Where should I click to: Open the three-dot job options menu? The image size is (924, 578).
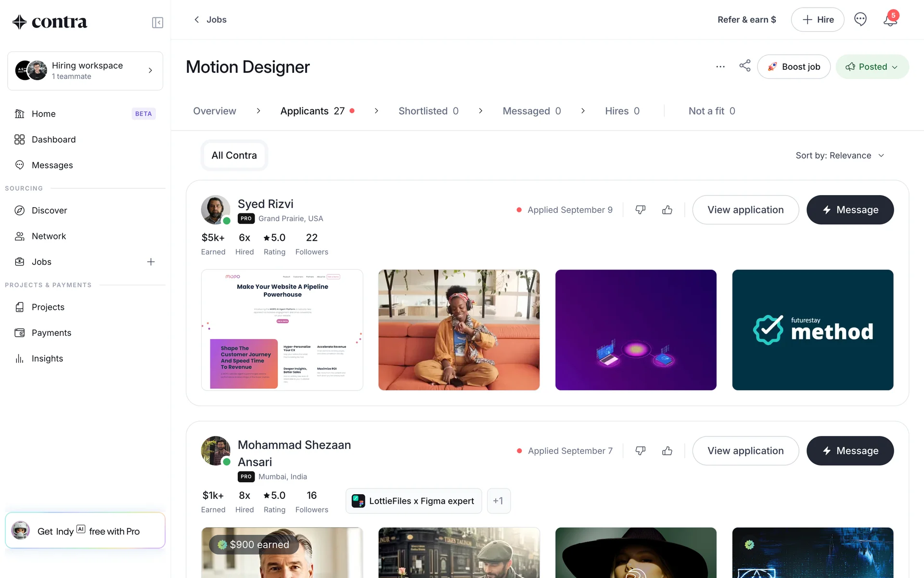pos(720,67)
